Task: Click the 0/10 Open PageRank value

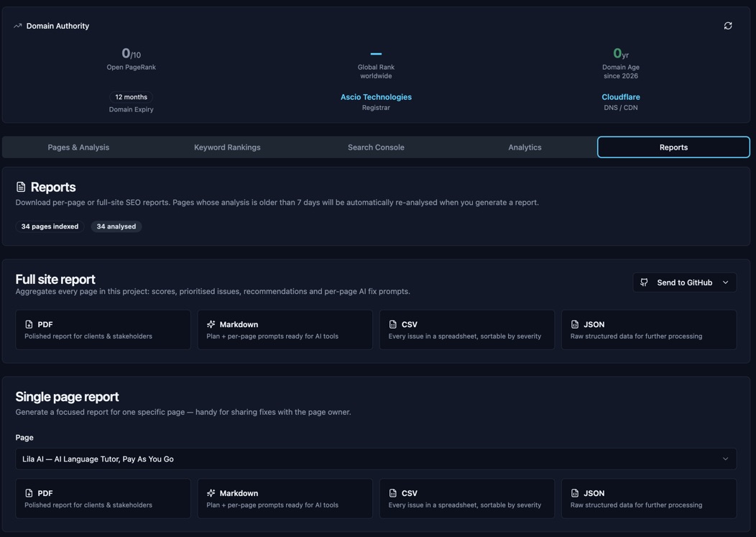Action: click(x=131, y=53)
